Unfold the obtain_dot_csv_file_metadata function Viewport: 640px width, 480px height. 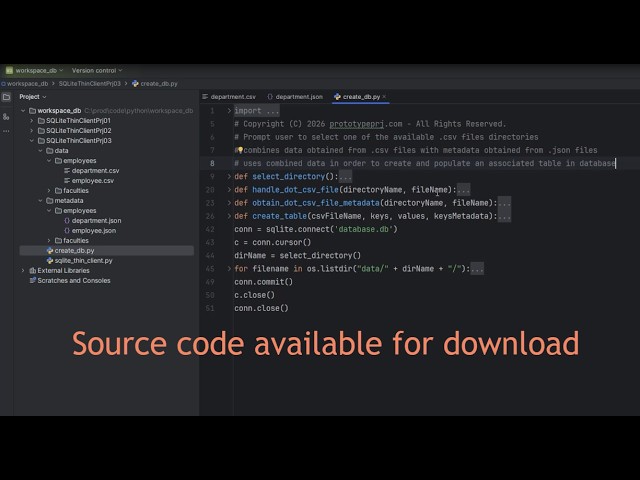coord(229,203)
